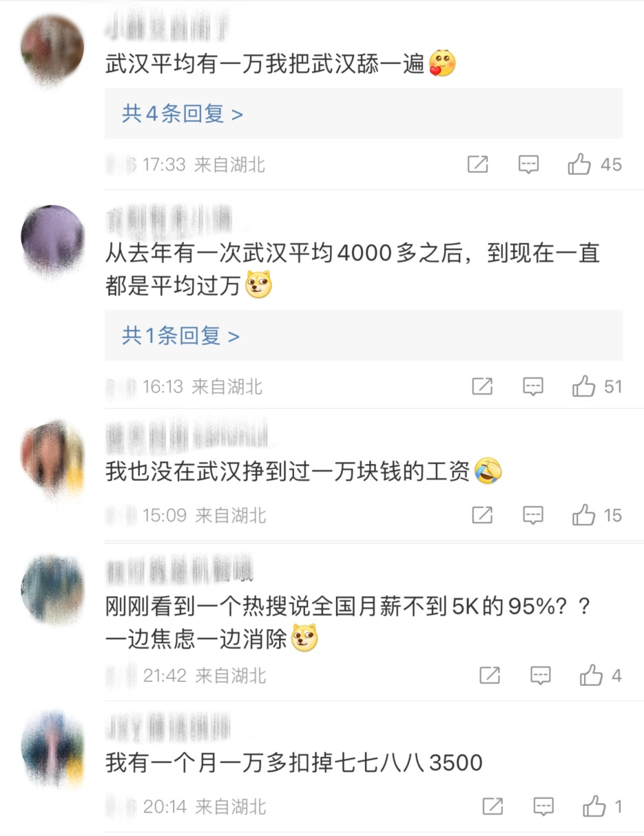Share the 17:33 comment via forward icon
644x836 pixels.
[477, 165]
